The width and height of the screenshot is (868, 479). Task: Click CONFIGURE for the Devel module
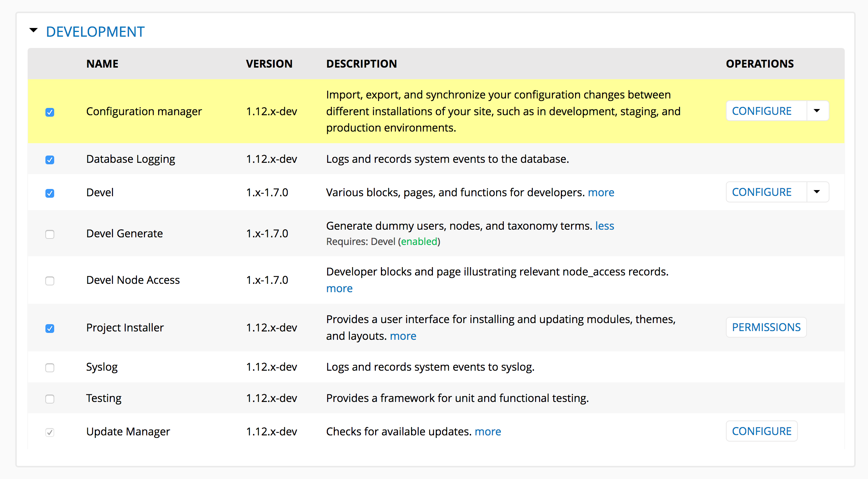click(762, 192)
